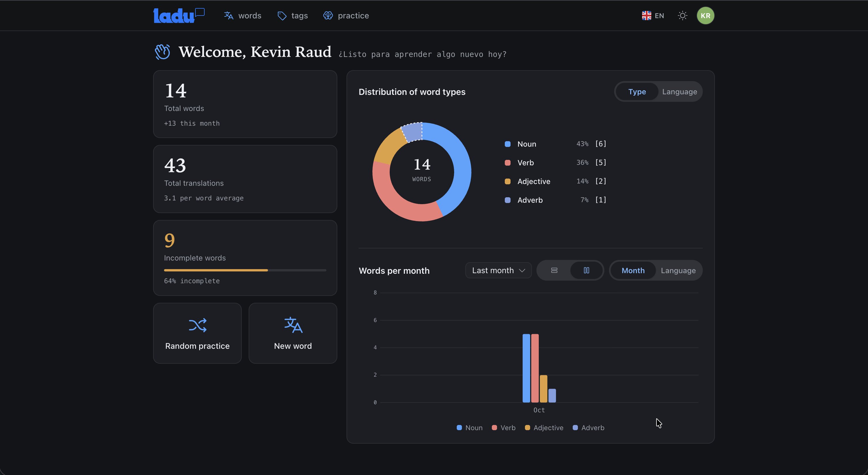Viewport: 868px width, 475px height.
Task: Click the brain icon beside practice
Action: tap(328, 16)
